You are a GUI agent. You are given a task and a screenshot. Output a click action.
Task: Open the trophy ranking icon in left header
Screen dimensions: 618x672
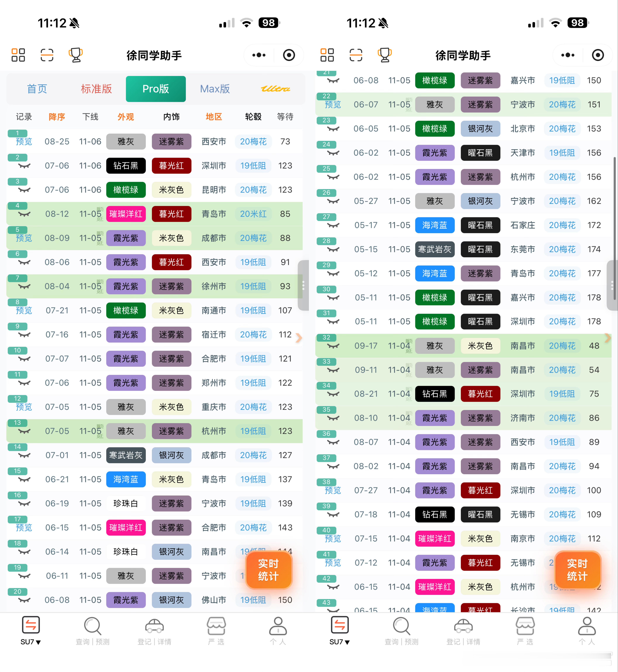tap(76, 55)
